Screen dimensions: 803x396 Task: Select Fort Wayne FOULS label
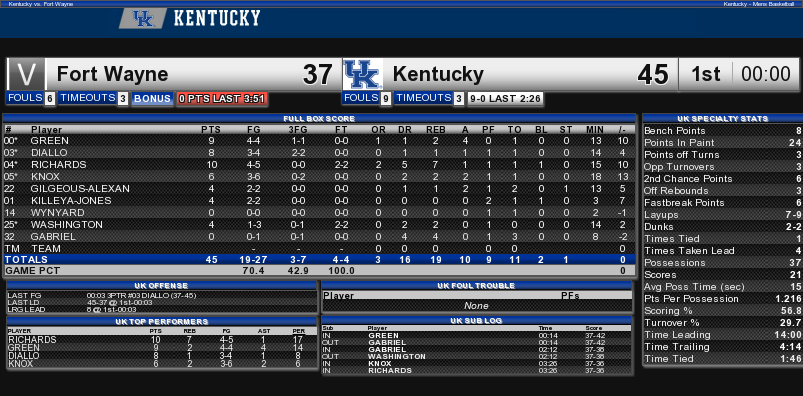[x=25, y=98]
